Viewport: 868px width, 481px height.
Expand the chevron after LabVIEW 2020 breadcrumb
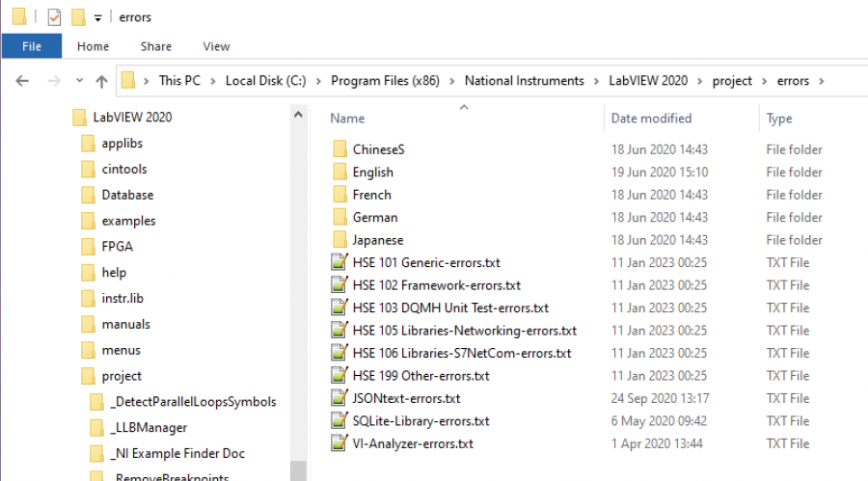click(x=700, y=81)
